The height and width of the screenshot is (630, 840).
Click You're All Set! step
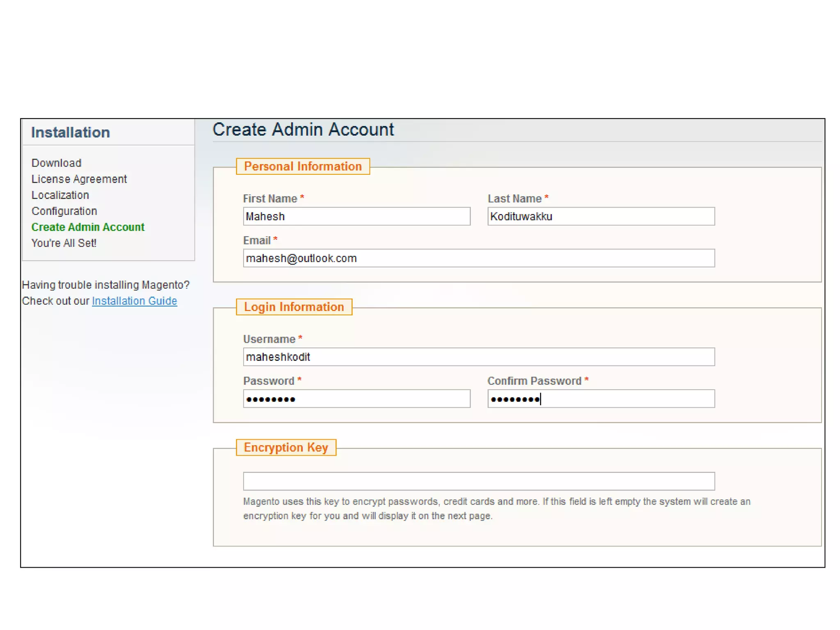[64, 243]
